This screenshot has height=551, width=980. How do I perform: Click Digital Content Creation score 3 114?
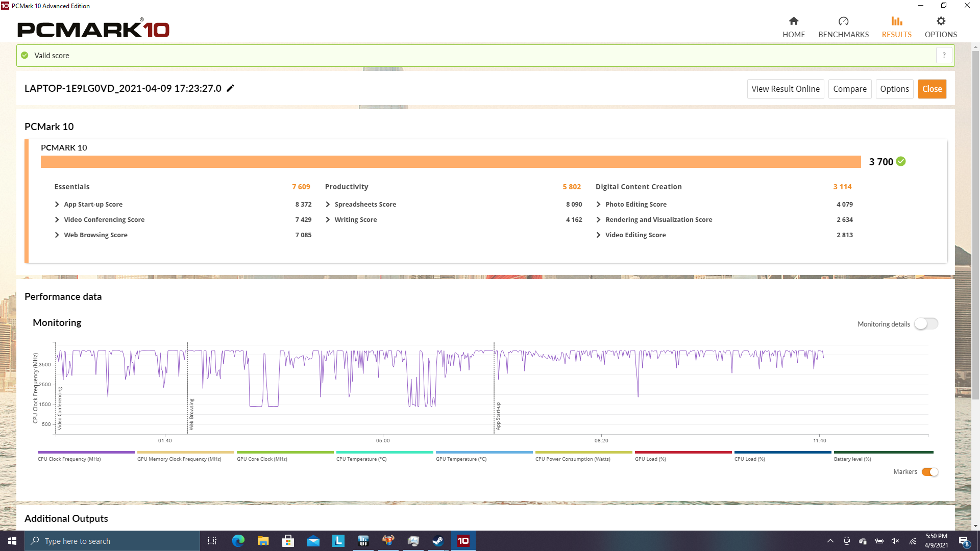click(x=842, y=187)
